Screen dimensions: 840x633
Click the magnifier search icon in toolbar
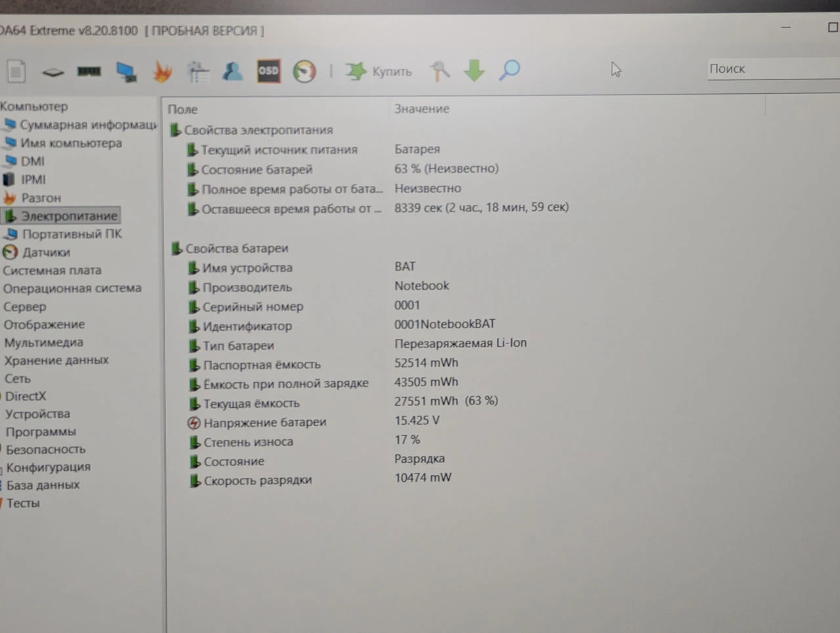coord(509,70)
